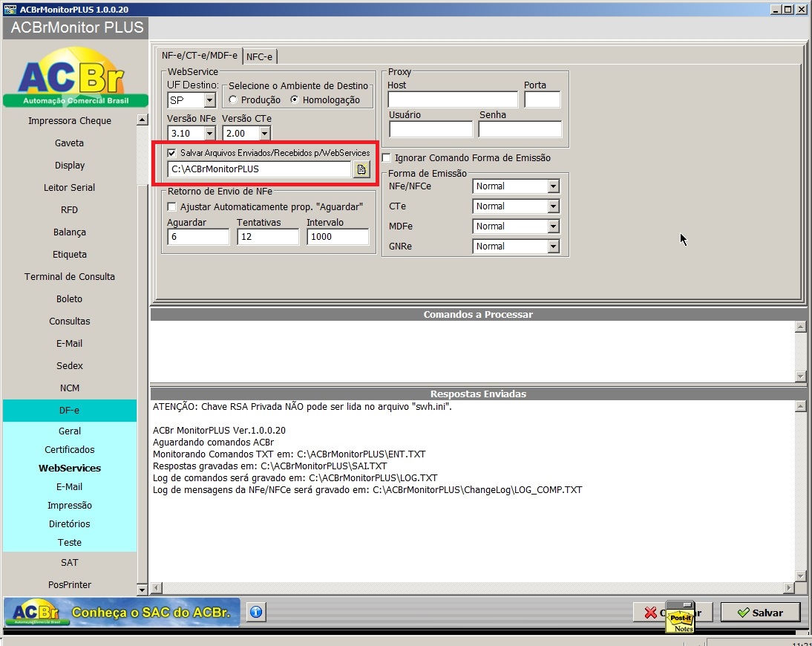
Task: Click the Proxy Porta input field
Action: point(542,99)
